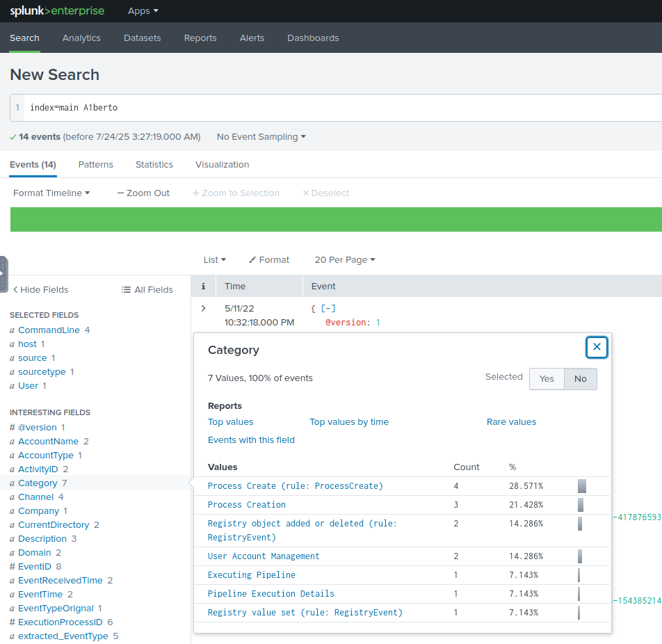Click the ExecutionProcessID interesting field

pyautogui.click(x=60, y=622)
